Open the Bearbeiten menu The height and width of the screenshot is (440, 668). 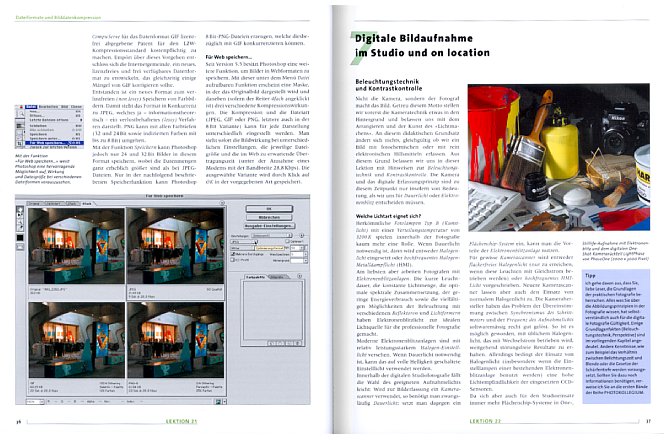click(x=49, y=107)
